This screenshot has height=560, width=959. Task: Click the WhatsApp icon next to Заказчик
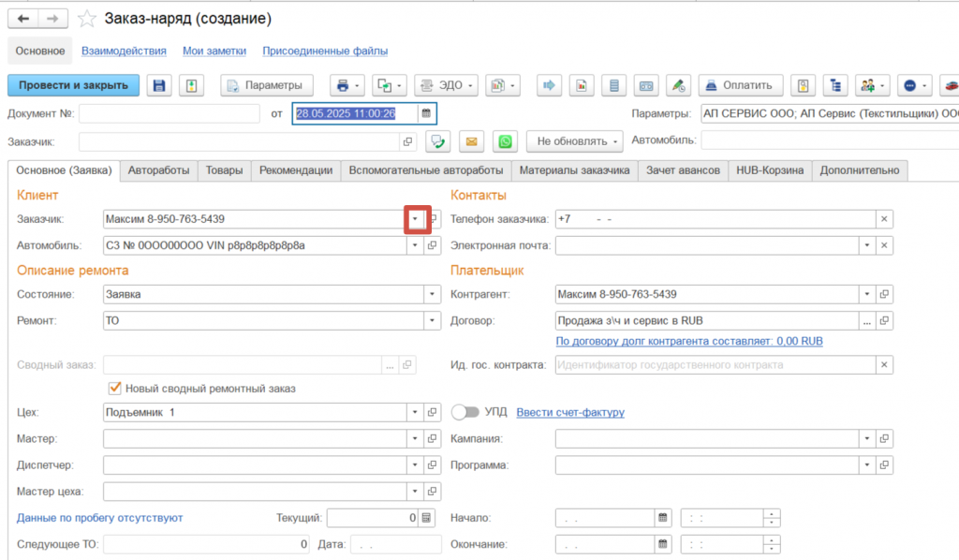[x=506, y=141]
